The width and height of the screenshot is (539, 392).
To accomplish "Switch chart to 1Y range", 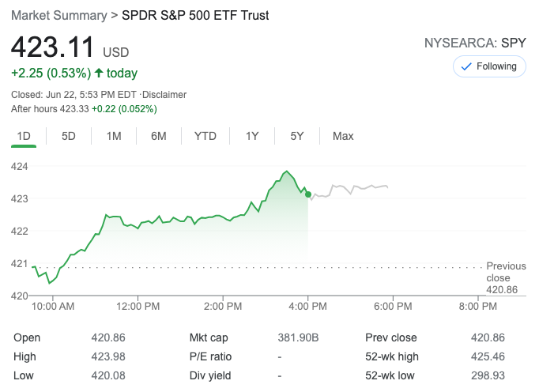I will 252,136.
